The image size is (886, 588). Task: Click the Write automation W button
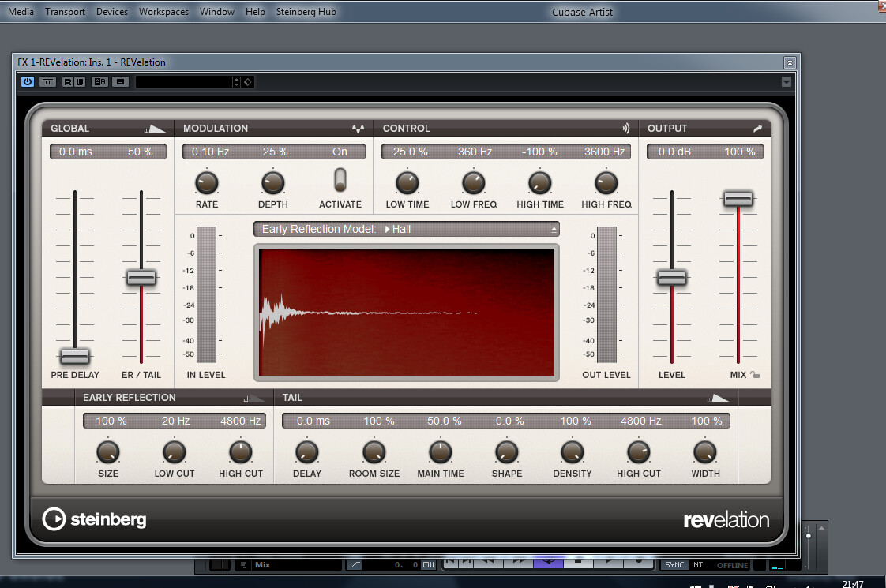[x=80, y=82]
